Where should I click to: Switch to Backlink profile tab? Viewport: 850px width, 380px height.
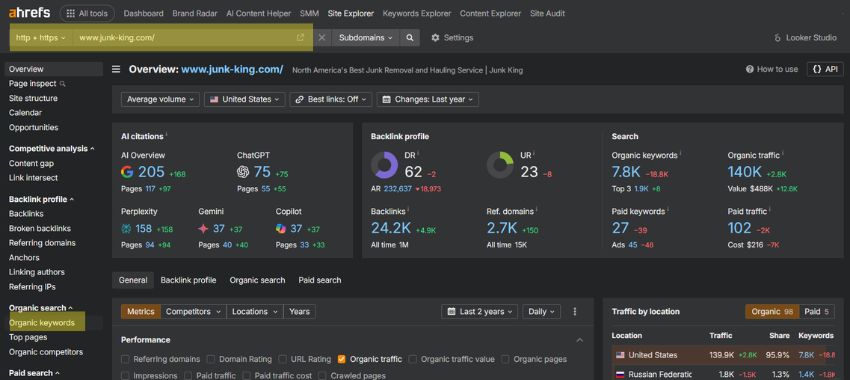[x=188, y=280]
